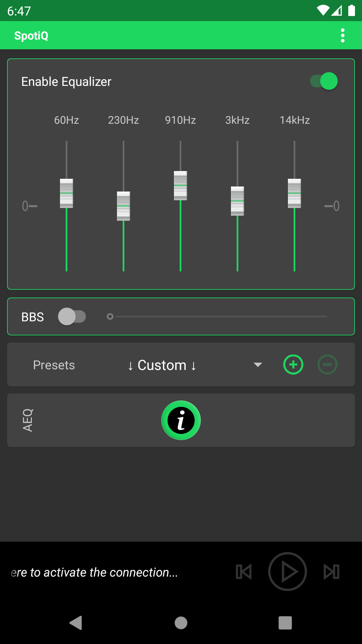Click the 14kHz frequency label

pyautogui.click(x=295, y=120)
